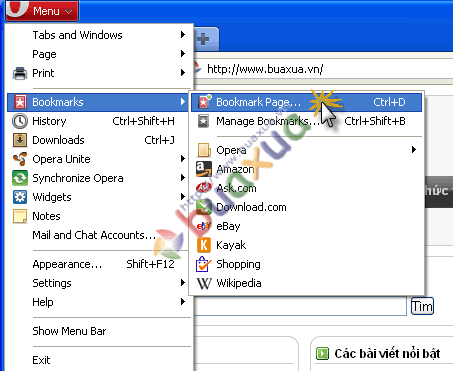
Task: Click the Shopping bag bookmark icon
Action: pyautogui.click(x=203, y=264)
